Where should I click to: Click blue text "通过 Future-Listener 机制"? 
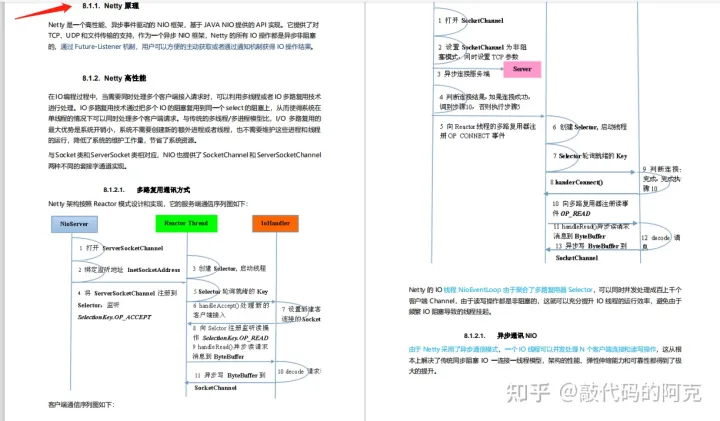click(x=98, y=46)
